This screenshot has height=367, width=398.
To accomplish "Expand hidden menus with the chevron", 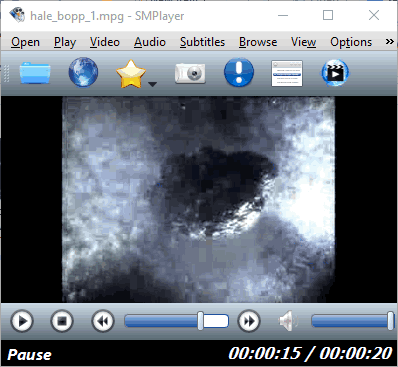I will 389,42.
